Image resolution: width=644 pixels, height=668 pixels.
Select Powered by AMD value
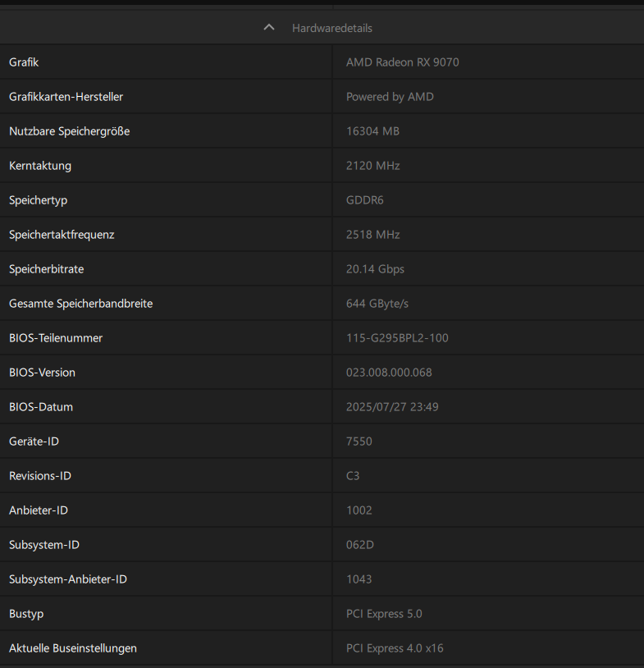390,97
